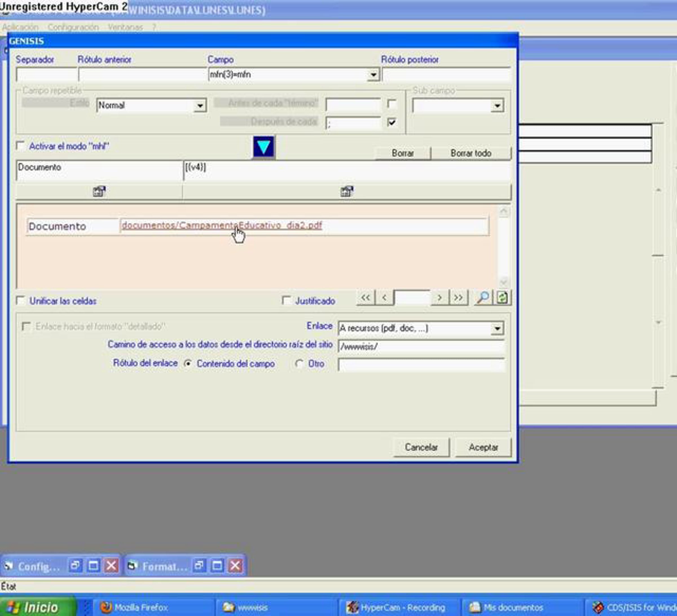Click the Después de cada text field

point(353,123)
